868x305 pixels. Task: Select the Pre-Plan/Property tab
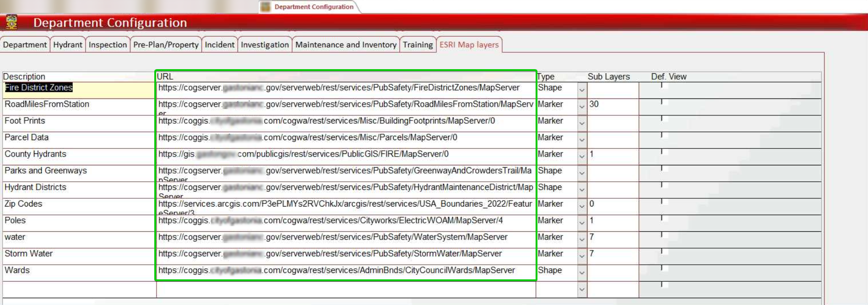(x=166, y=44)
